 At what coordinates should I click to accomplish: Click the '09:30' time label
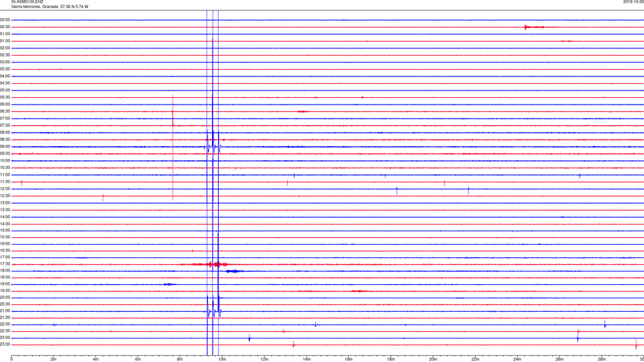[x=5, y=154]
